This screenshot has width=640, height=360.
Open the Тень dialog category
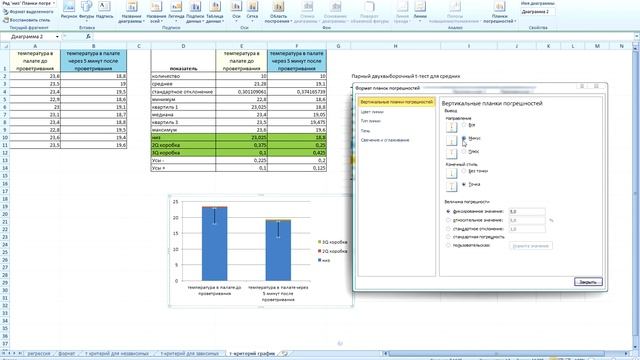(x=365, y=131)
